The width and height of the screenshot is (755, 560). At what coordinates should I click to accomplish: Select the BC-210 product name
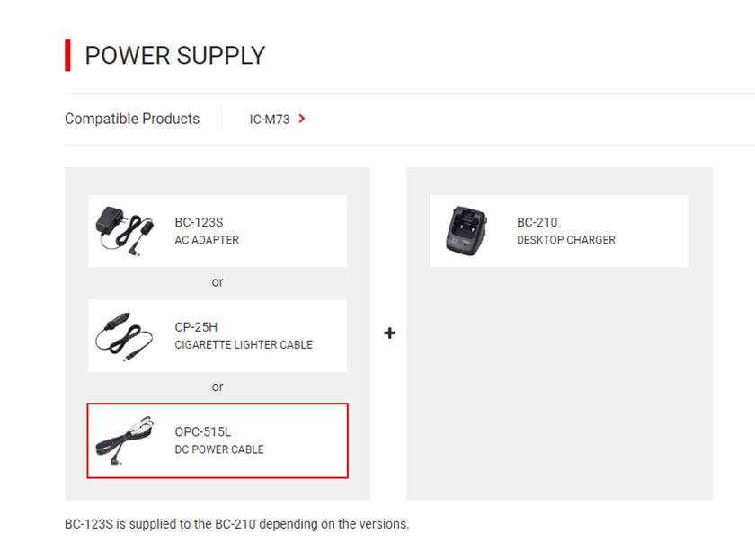click(537, 222)
